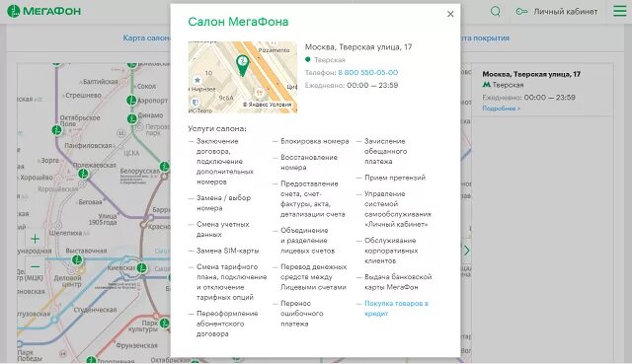Click the Замена SIM-карты service item

(x=228, y=251)
